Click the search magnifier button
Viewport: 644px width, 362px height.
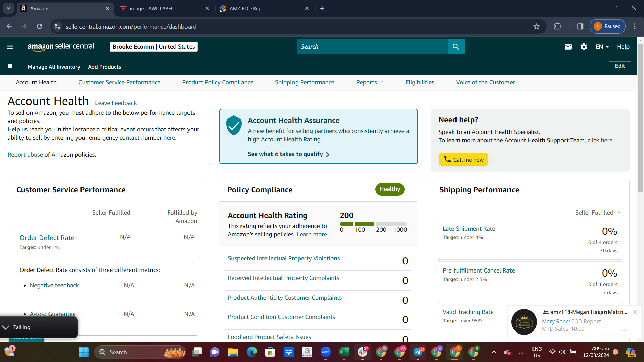456,47
